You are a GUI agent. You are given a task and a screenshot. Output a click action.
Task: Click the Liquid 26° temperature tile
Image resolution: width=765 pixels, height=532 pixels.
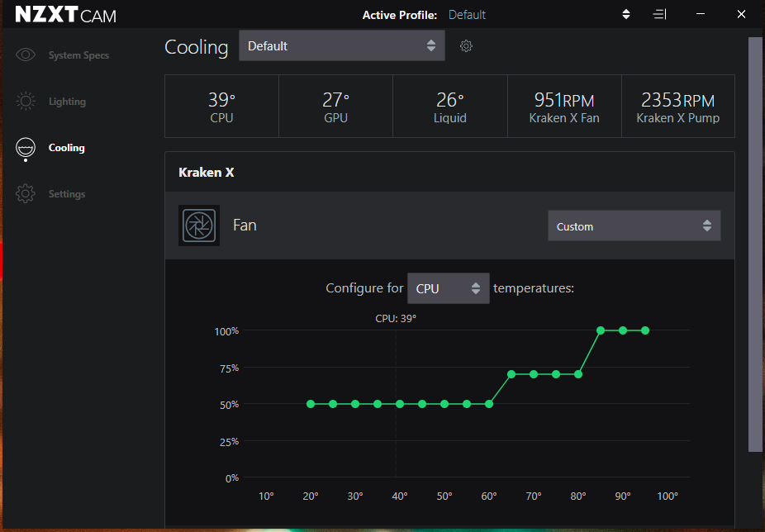point(449,107)
